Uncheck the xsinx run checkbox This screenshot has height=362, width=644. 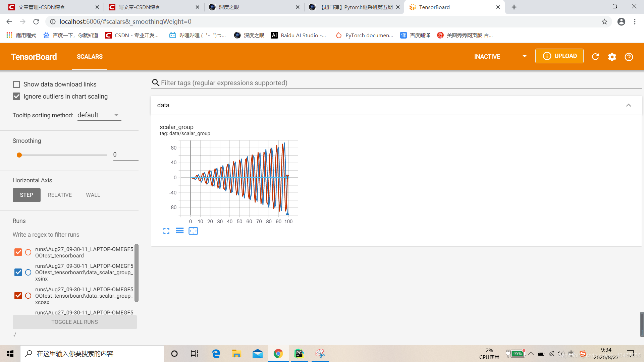point(18,272)
